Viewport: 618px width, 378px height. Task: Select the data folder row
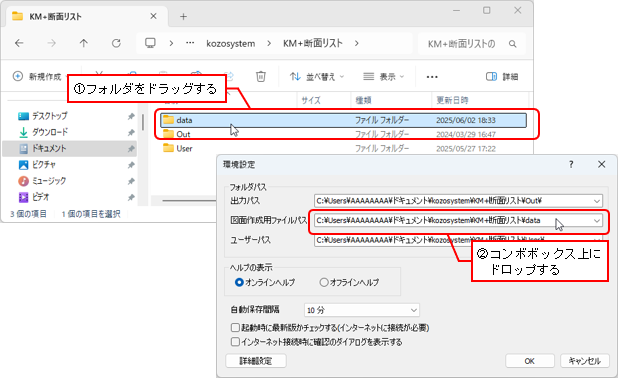click(343, 120)
